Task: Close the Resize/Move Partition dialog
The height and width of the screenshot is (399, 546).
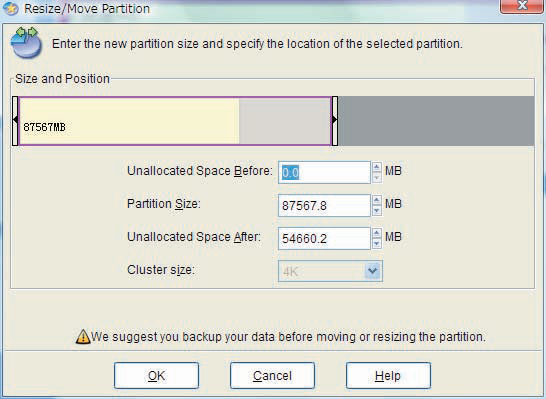Action: 521,6
